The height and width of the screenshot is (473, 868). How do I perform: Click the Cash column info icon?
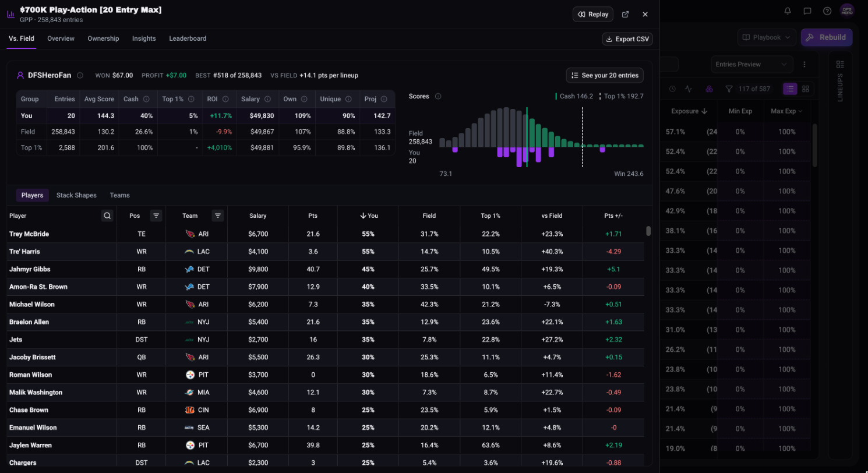point(146,99)
